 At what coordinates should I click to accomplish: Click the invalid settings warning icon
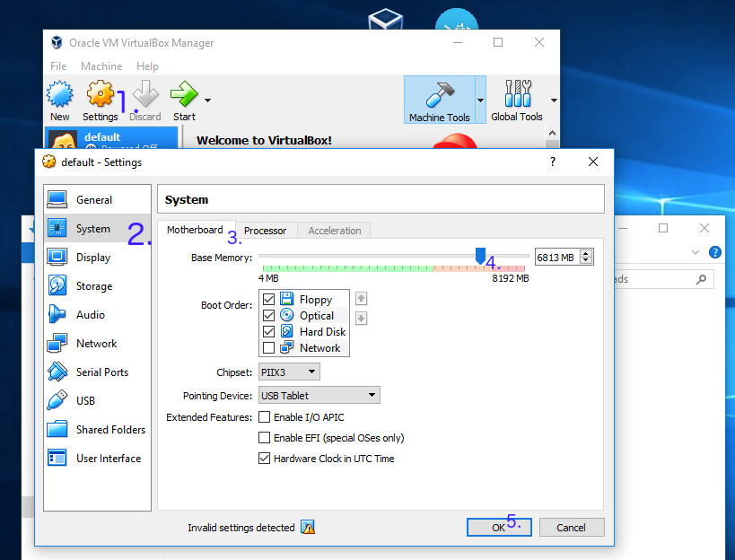click(308, 528)
